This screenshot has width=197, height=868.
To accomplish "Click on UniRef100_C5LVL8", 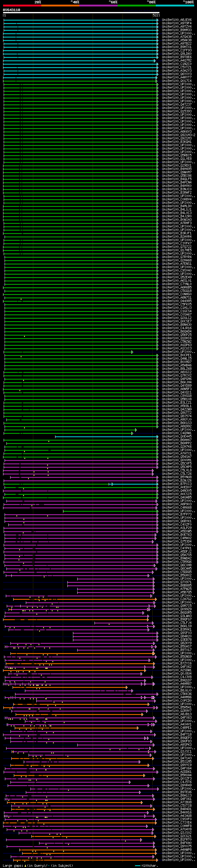I will click(177, 470).
